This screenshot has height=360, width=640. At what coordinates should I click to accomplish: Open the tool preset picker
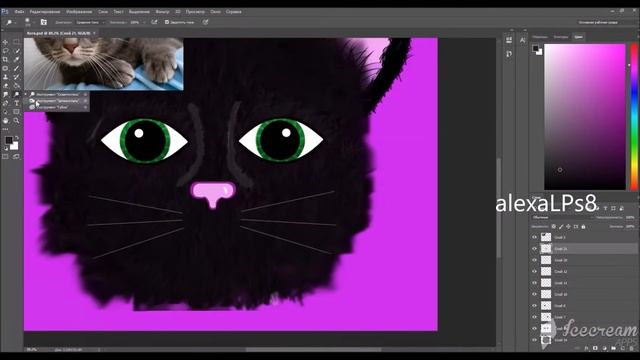(x=11, y=22)
